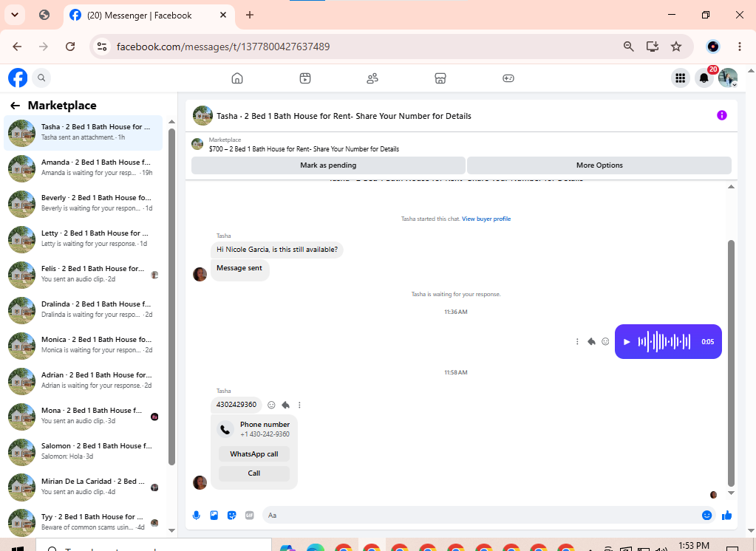
Task: Bookmark this page with the star
Action: tap(676, 47)
